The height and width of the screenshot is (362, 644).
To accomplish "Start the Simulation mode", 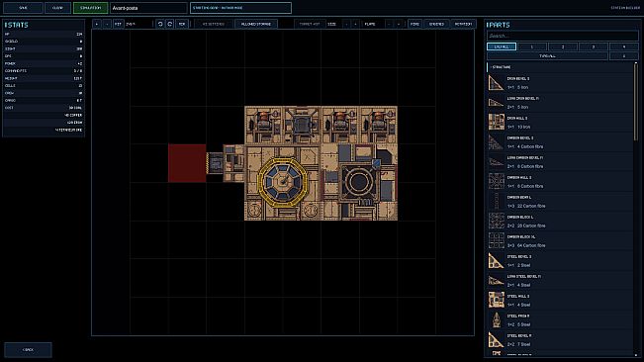I will (90, 8).
